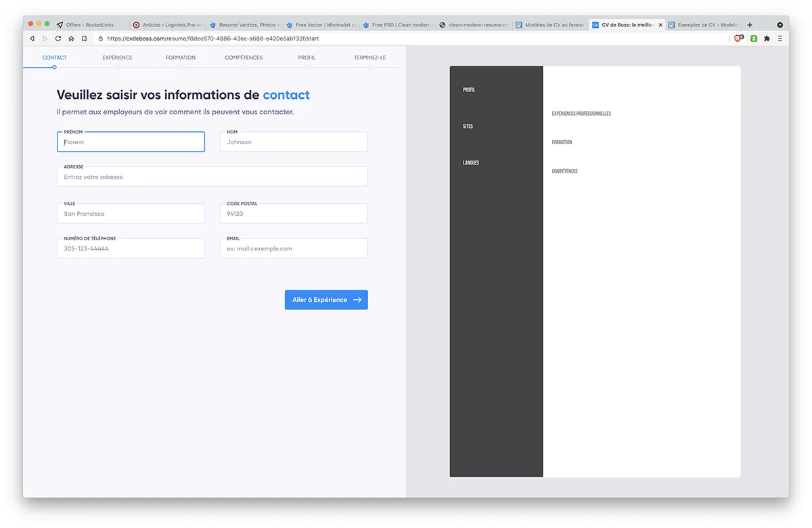Click FORMATION heading in CV preview
812x528 pixels.
562,142
